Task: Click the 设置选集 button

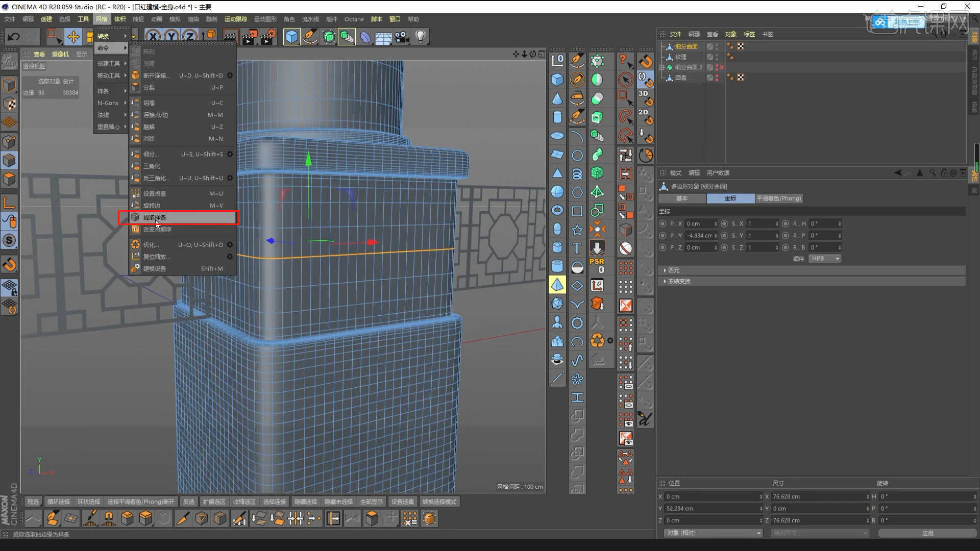Action: click(x=403, y=502)
